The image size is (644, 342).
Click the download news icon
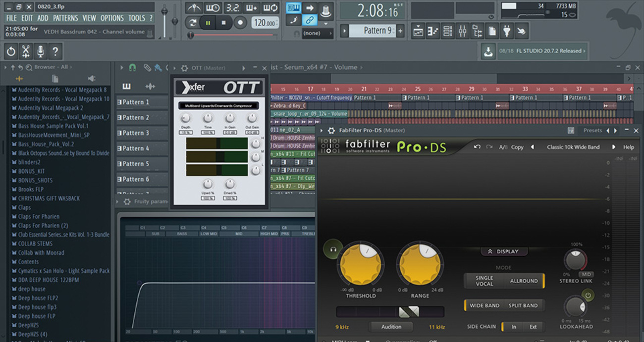point(488,51)
